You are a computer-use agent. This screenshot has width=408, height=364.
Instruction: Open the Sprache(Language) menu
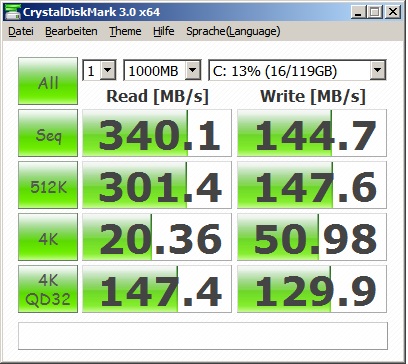click(x=233, y=31)
